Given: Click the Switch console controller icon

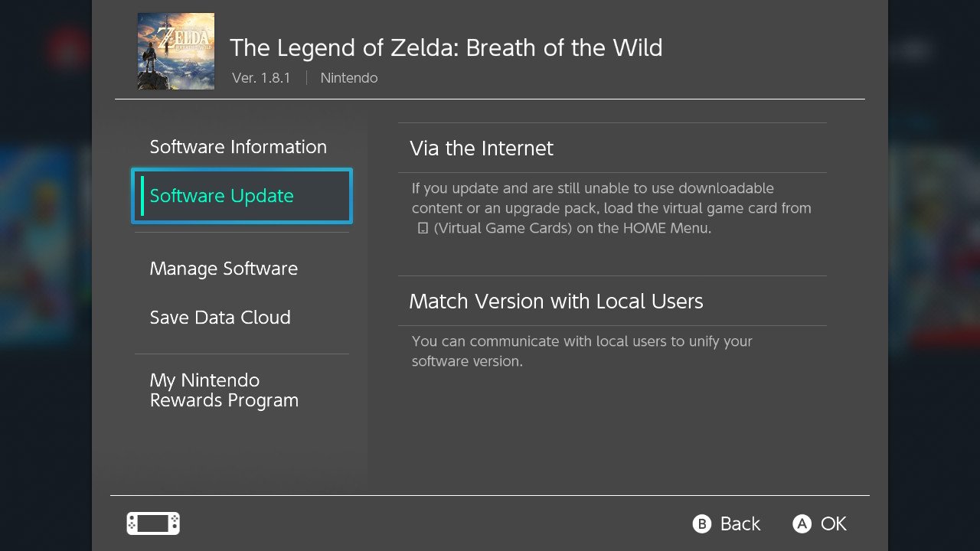Looking at the screenshot, I should pyautogui.click(x=153, y=523).
